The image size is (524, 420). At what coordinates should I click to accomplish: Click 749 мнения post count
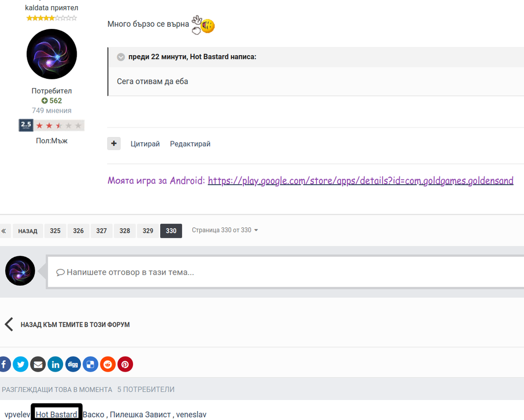[x=52, y=110]
